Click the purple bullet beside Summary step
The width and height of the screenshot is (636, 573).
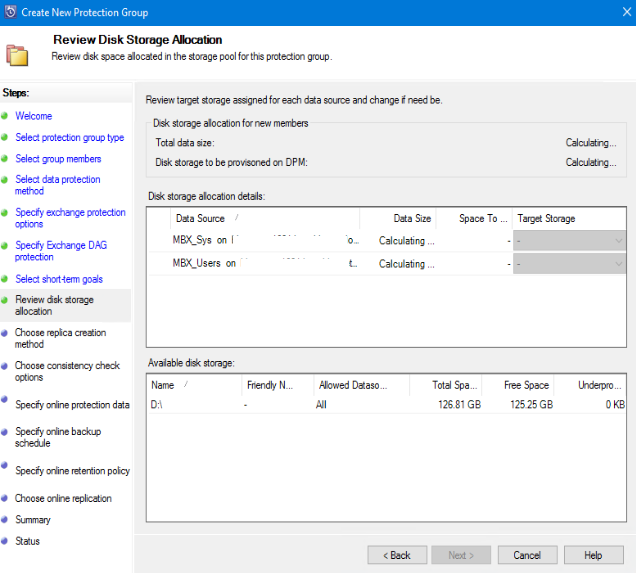(5, 520)
